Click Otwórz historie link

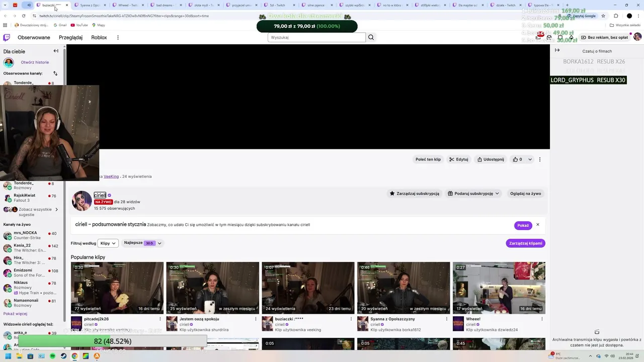[35, 62]
